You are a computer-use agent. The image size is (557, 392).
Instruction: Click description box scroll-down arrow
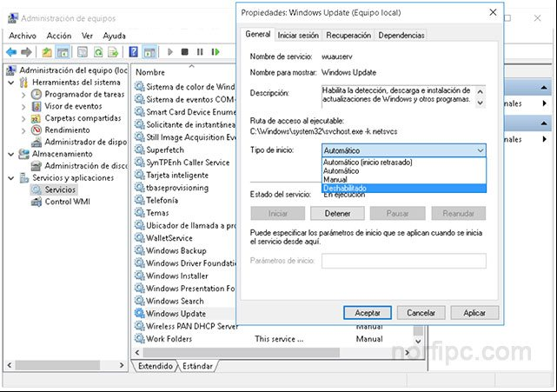[481, 103]
